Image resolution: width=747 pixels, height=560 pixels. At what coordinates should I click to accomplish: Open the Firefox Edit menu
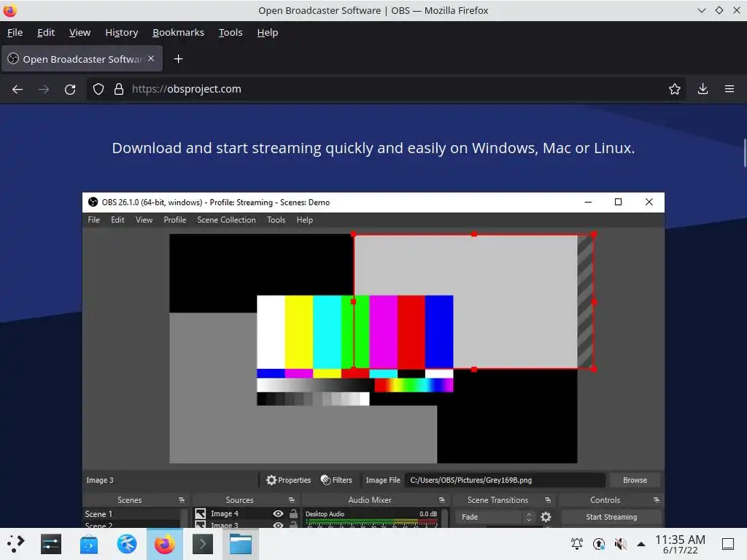[x=46, y=32]
